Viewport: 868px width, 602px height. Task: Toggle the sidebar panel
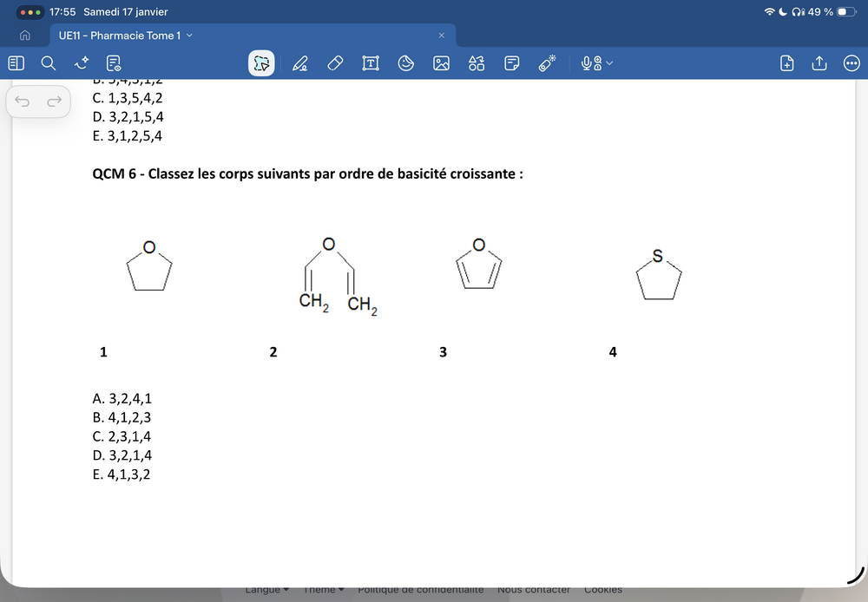[16, 62]
